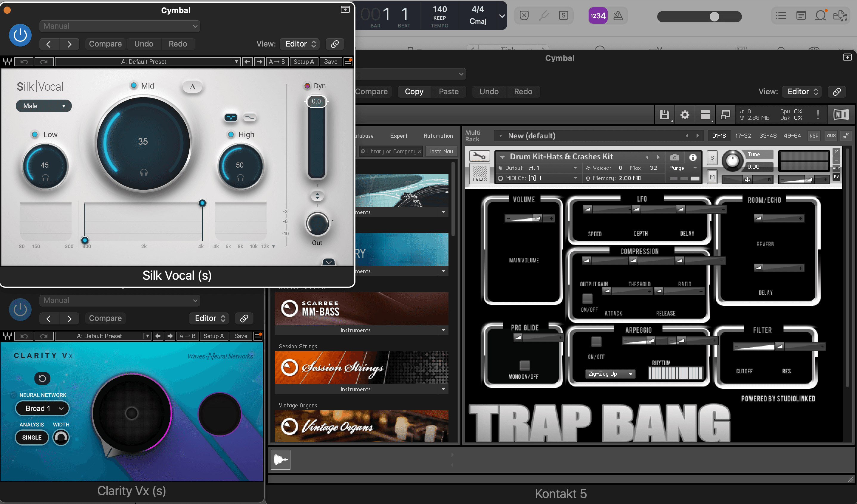Select Multi Rack page 17-32

click(743, 136)
